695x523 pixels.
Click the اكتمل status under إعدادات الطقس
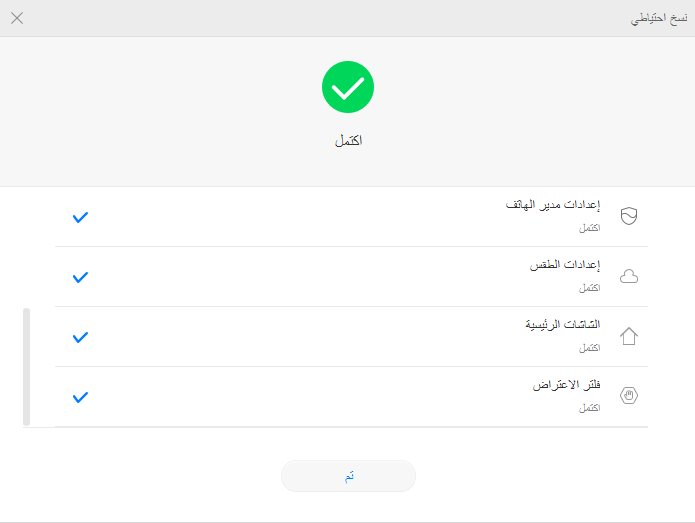[x=590, y=288]
